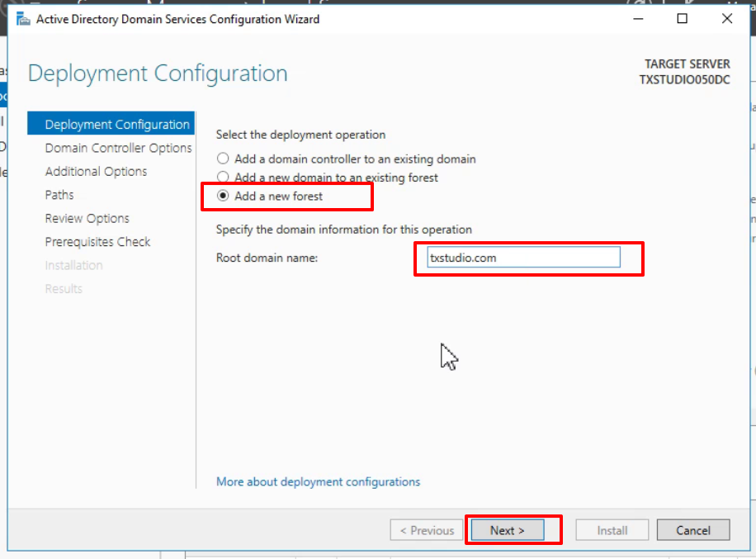Image resolution: width=756 pixels, height=559 pixels.
Task: Click the Install button
Action: pos(612,530)
